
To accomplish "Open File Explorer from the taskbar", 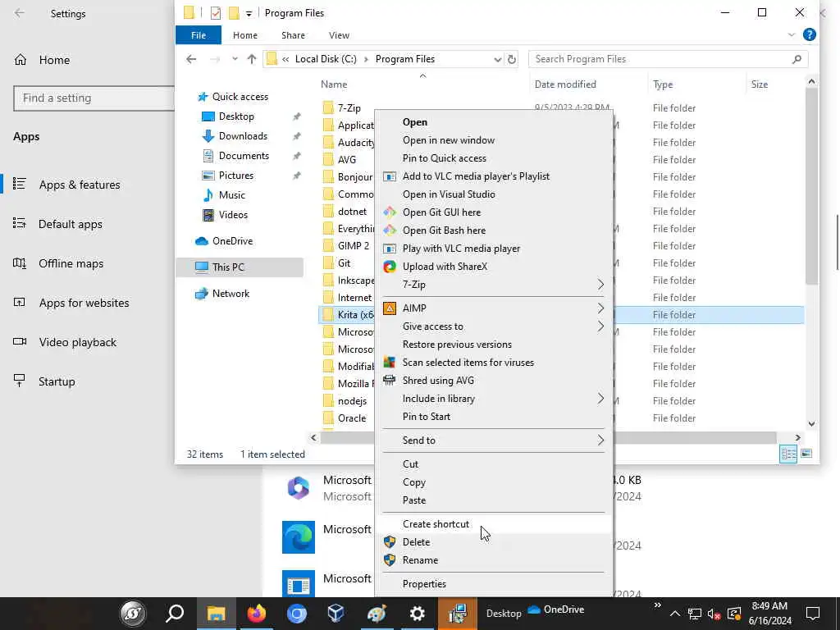I will 216,614.
